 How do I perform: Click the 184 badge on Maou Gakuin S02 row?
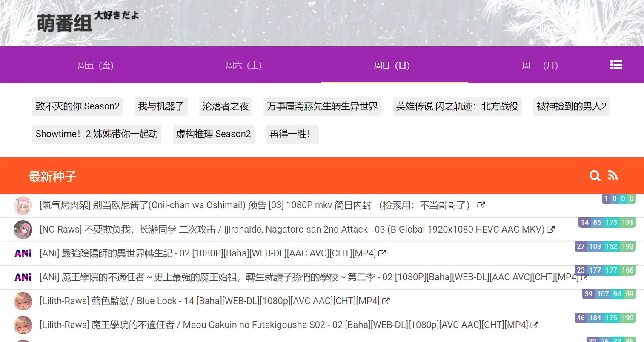(595, 318)
